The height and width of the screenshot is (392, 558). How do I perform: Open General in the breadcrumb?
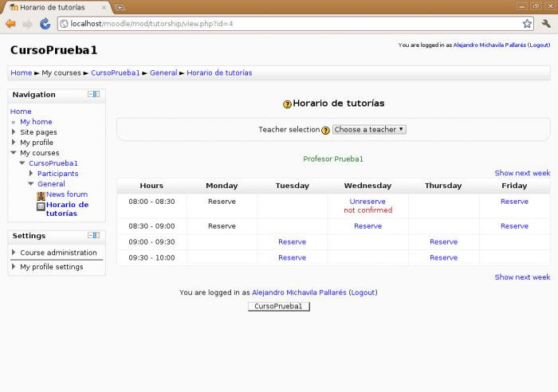163,73
